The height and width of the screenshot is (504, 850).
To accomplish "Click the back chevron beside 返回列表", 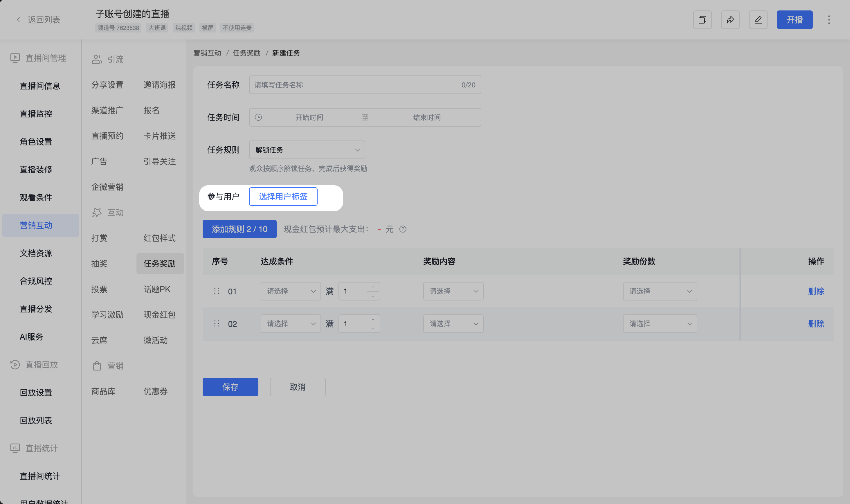I will tap(18, 20).
